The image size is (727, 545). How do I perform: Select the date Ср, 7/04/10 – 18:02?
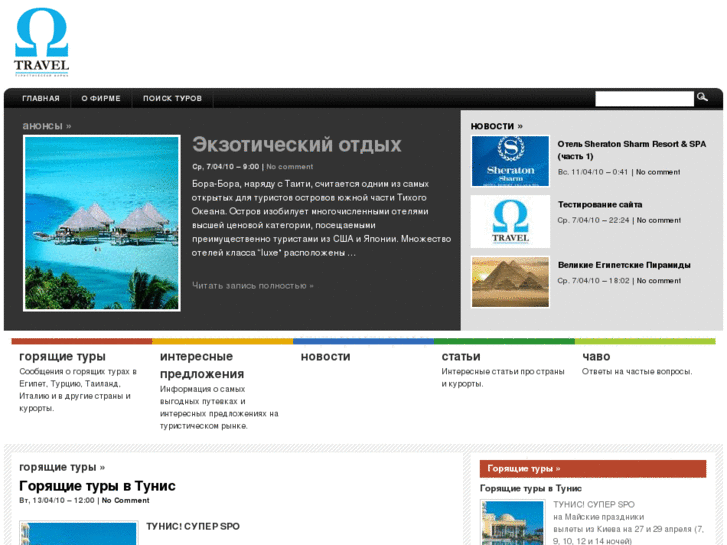click(593, 281)
